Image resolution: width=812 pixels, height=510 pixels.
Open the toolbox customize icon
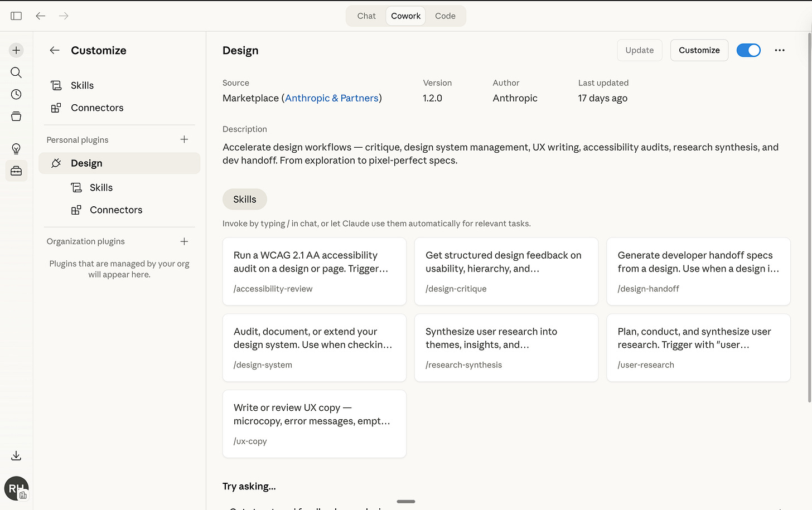click(x=16, y=171)
